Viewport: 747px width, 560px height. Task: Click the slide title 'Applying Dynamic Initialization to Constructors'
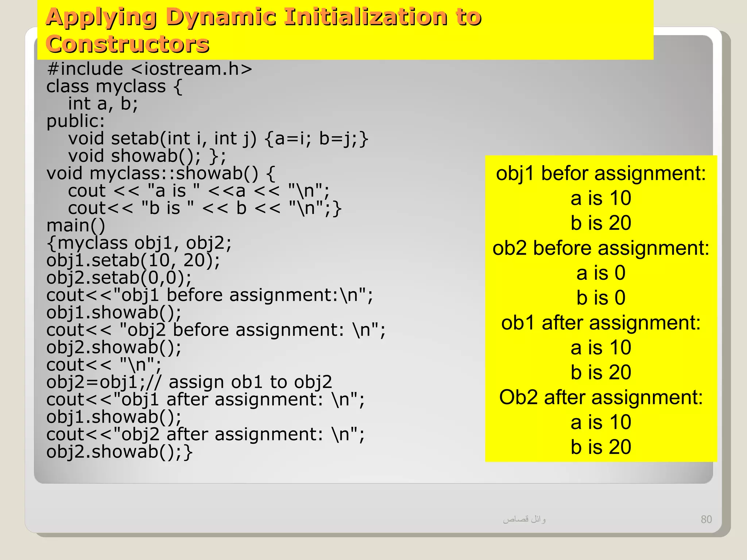pos(263,31)
